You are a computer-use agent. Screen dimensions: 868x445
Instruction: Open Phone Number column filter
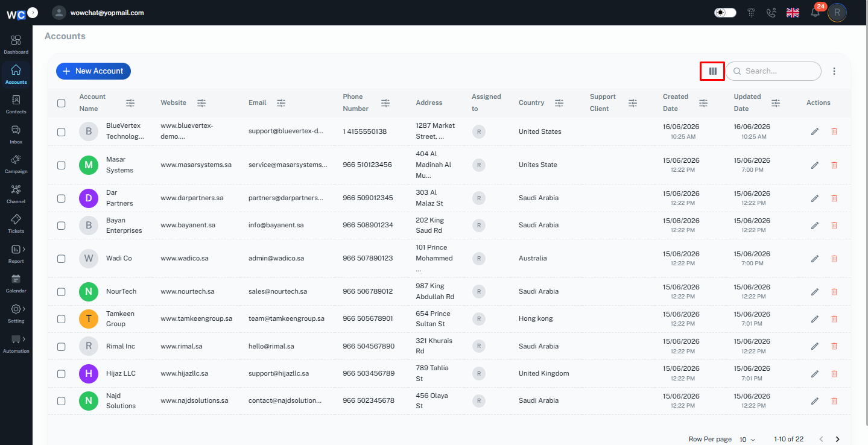[385, 103]
